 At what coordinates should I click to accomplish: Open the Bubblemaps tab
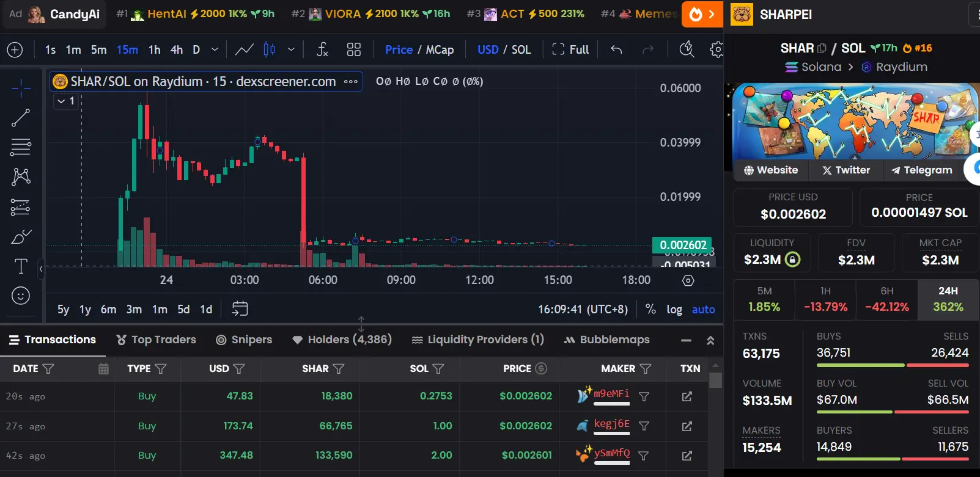[x=606, y=340]
